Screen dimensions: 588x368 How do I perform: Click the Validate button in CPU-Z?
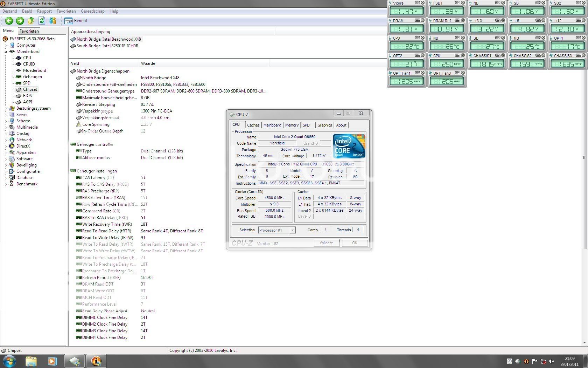326,243
